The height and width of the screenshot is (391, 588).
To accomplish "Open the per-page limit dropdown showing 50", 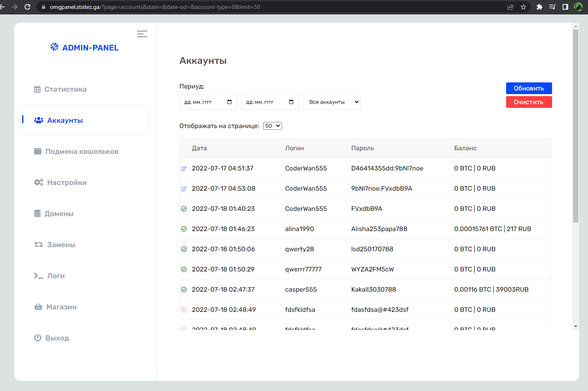I will [x=272, y=126].
